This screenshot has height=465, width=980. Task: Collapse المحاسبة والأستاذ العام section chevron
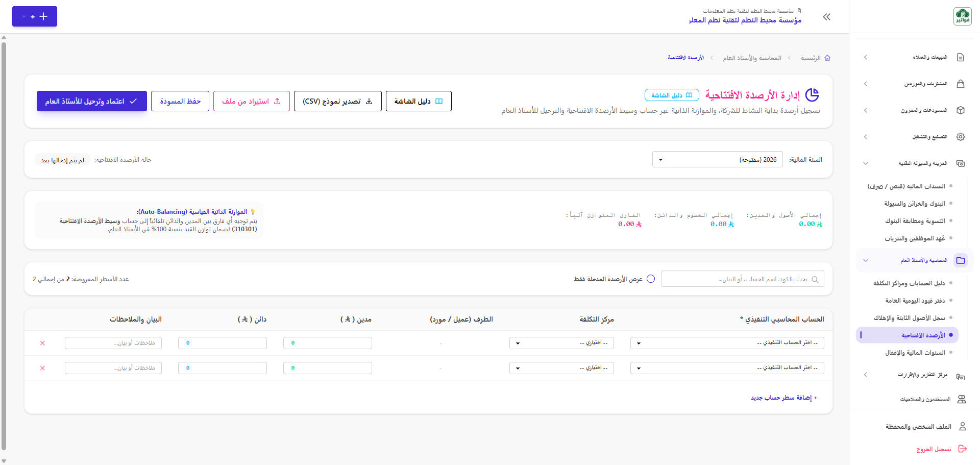(x=866, y=260)
